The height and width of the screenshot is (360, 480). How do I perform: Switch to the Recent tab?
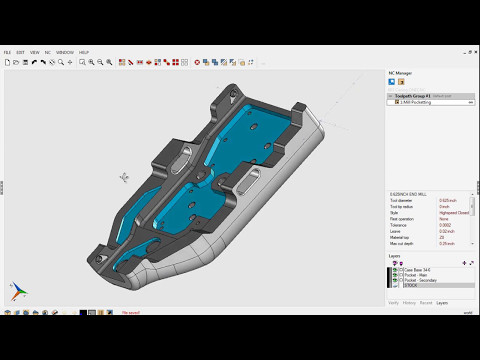click(x=426, y=303)
